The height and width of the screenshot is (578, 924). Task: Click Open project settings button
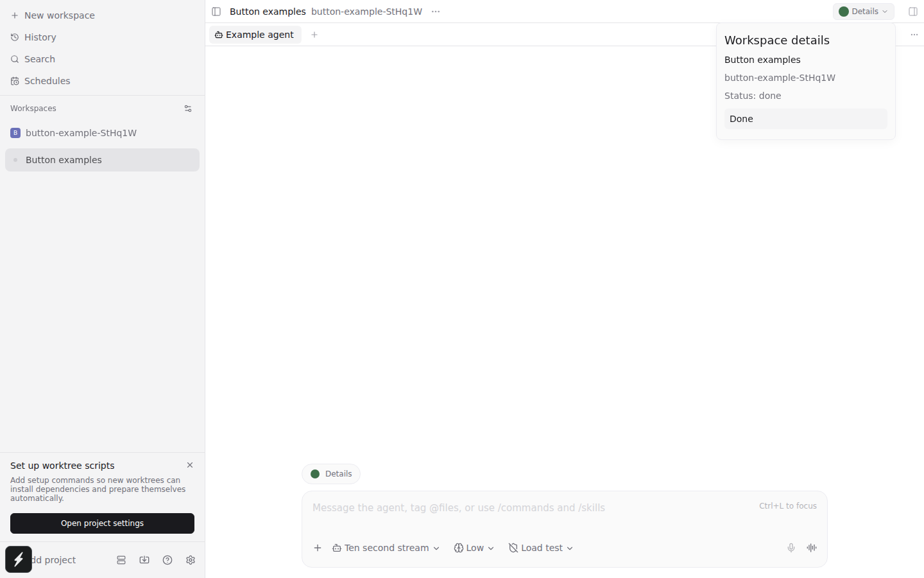point(102,523)
